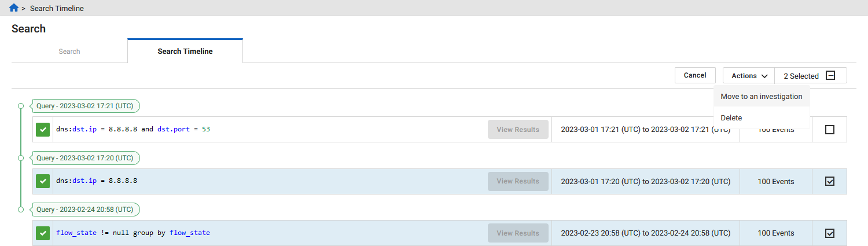Uncheck the dns:dst.ip = 8.8.8.8 query checkbox

click(830, 181)
